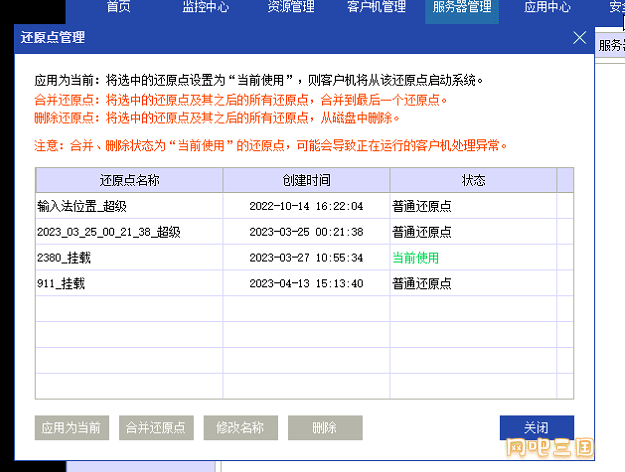Select restore point 2023_03_25_00_21_38_超级
The image size is (625, 472).
tap(108, 232)
